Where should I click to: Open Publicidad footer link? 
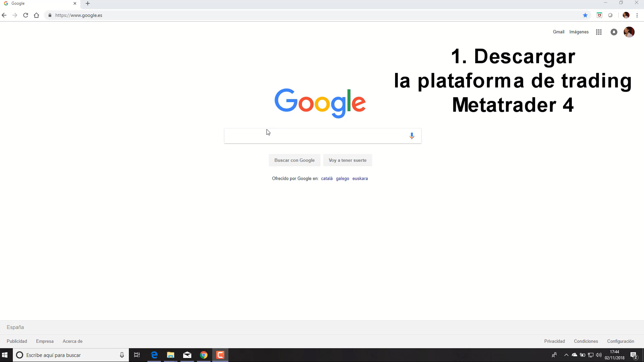click(x=17, y=341)
